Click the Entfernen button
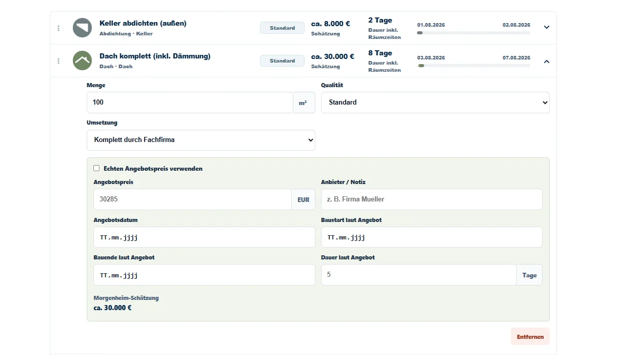This screenshot has height=364, width=618. 530,337
